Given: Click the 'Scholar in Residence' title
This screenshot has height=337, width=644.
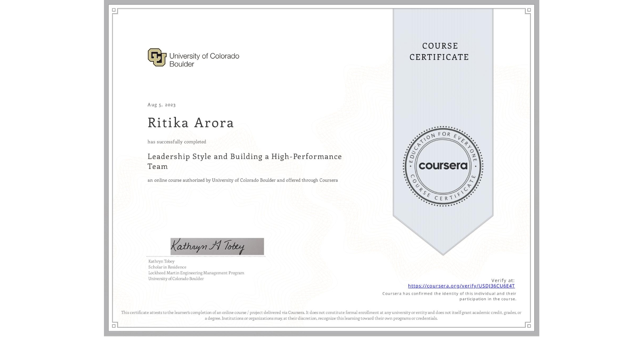Looking at the screenshot, I should click(167, 267).
